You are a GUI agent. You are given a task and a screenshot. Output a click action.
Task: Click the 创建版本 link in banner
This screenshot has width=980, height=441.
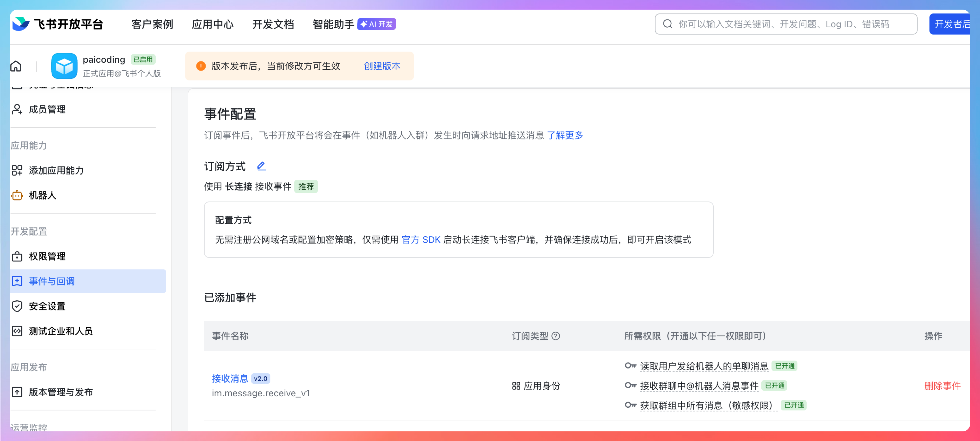tap(382, 66)
